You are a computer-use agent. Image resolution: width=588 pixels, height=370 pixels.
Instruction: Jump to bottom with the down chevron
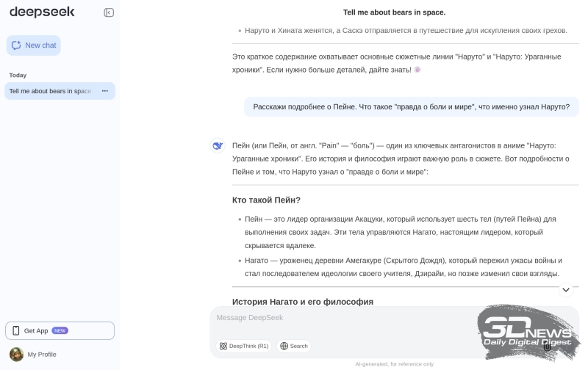(565, 290)
